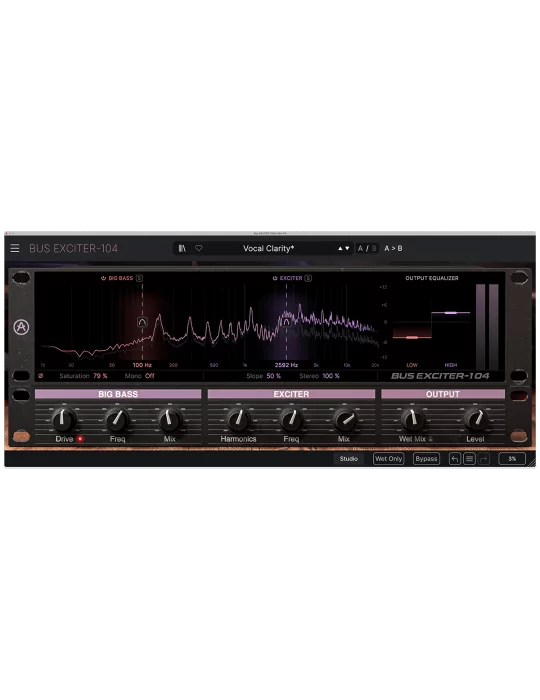Viewport: 540px width, 700px height.
Task: Open the preset library browser icon
Action: tap(182, 248)
